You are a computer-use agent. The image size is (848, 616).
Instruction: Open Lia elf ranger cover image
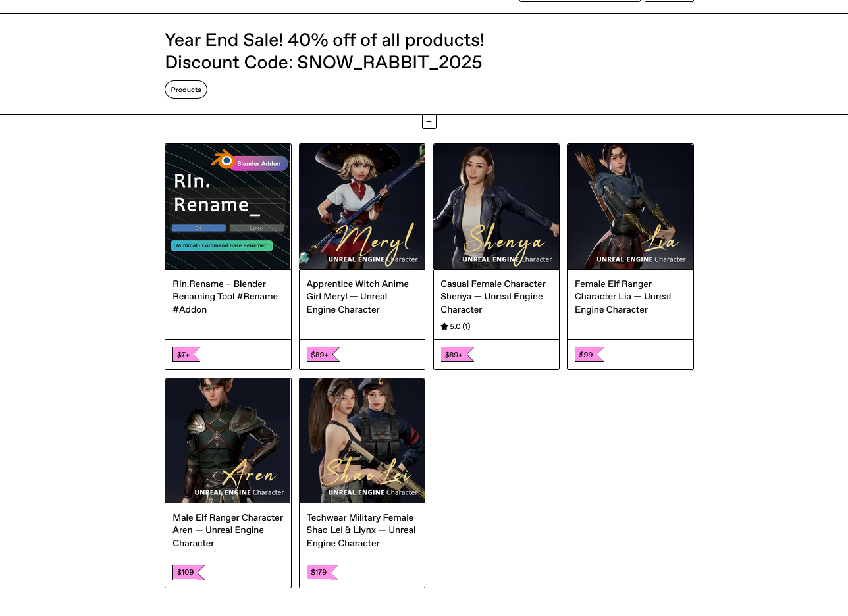(x=630, y=207)
